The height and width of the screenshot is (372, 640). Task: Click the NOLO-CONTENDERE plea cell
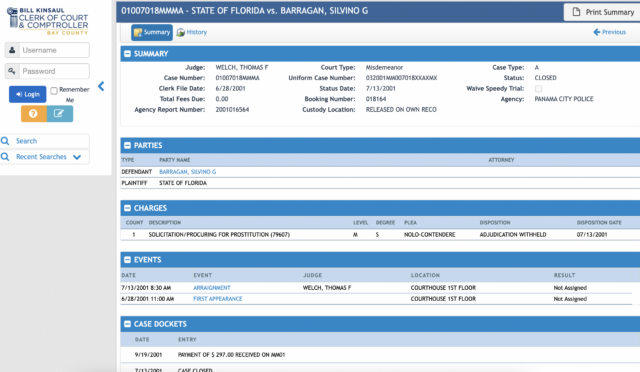pyautogui.click(x=429, y=235)
